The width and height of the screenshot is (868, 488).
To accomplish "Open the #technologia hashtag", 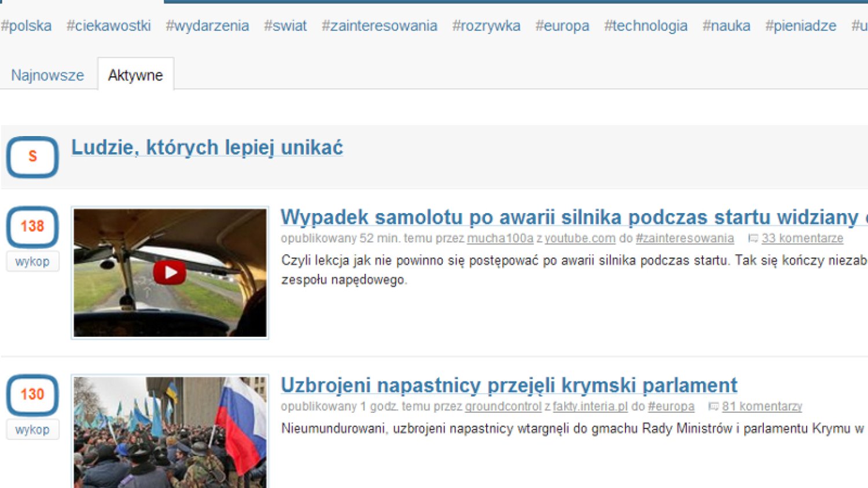I will (646, 26).
